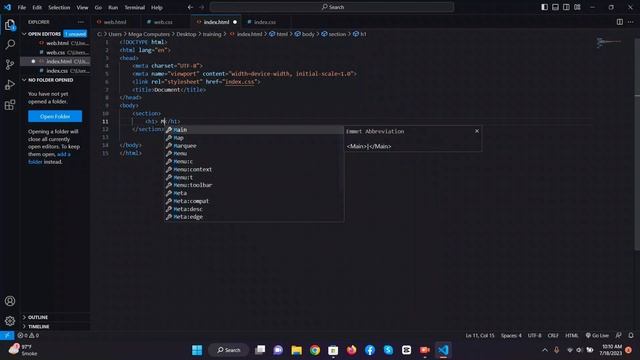Image resolution: width=640 pixels, height=360 pixels.
Task: Close the Emmet Abbreviation details panel
Action: point(477,131)
